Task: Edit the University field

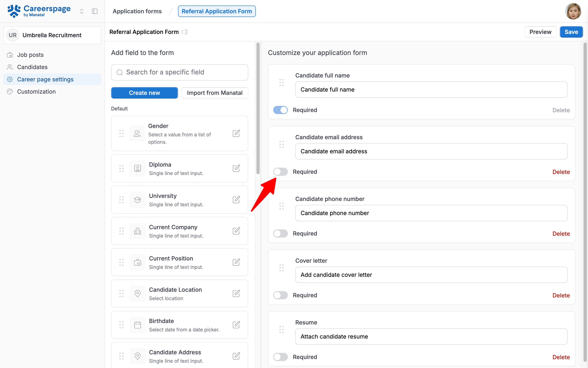Action: pyautogui.click(x=236, y=200)
